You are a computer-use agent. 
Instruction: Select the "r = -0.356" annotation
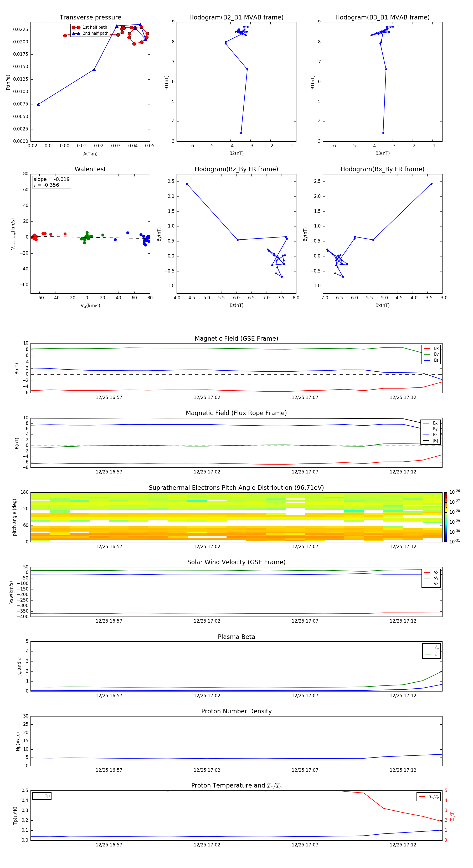(x=47, y=185)
